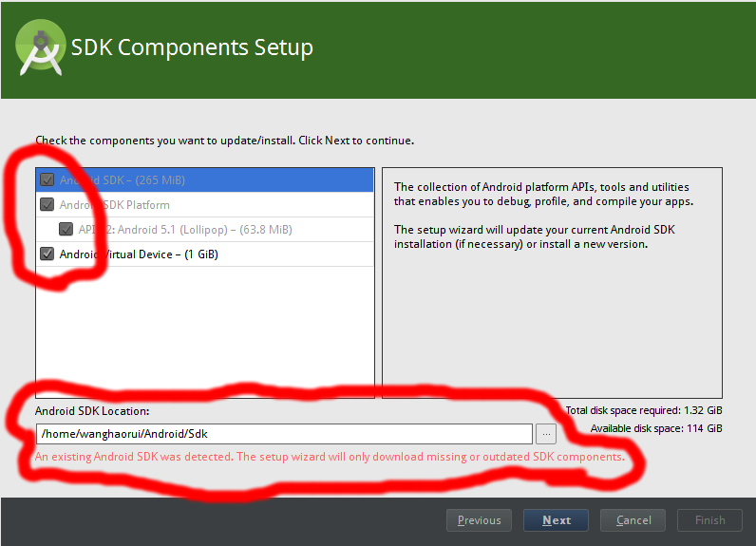Toggle the Android SDK Platform checkbox
Image resolution: width=756 pixels, height=546 pixels.
pos(47,204)
